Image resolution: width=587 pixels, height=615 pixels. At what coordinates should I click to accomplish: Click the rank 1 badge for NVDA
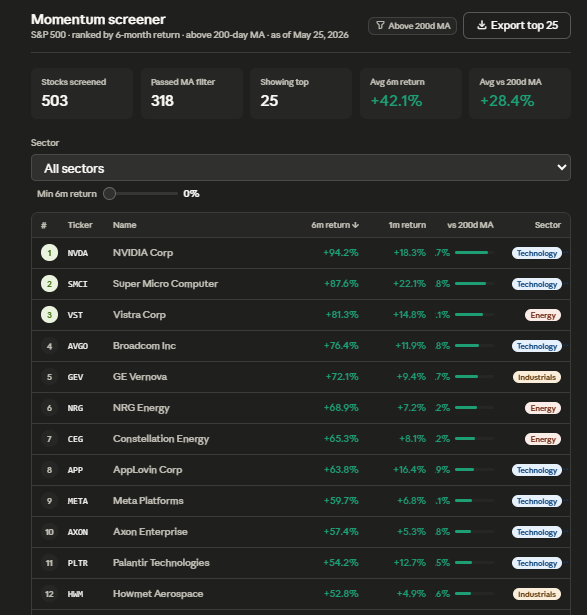tap(49, 253)
